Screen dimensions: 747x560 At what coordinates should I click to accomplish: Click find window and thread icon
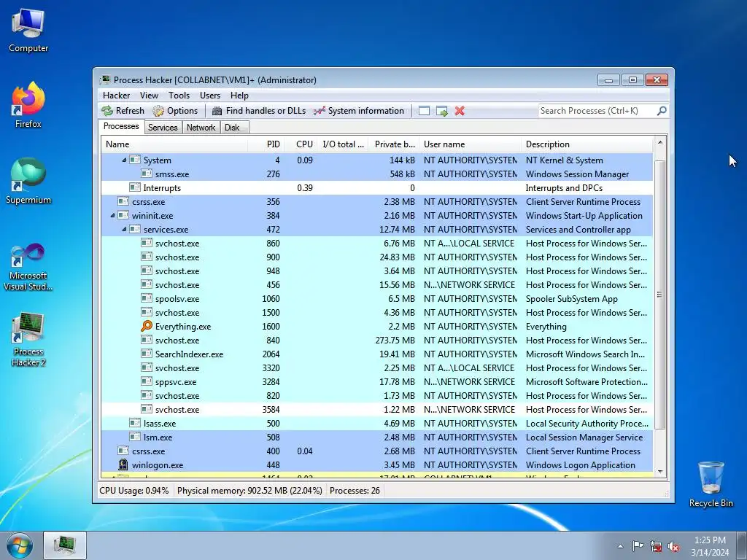[x=442, y=111]
